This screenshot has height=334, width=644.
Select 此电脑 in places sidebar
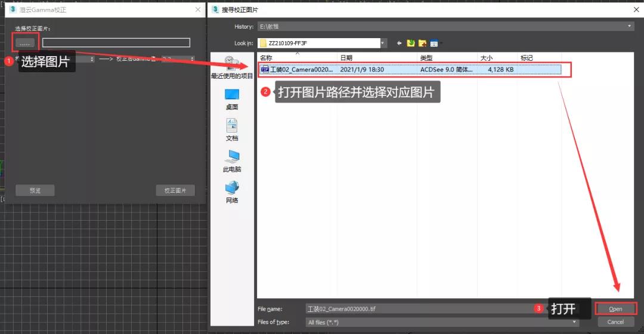[x=232, y=160]
